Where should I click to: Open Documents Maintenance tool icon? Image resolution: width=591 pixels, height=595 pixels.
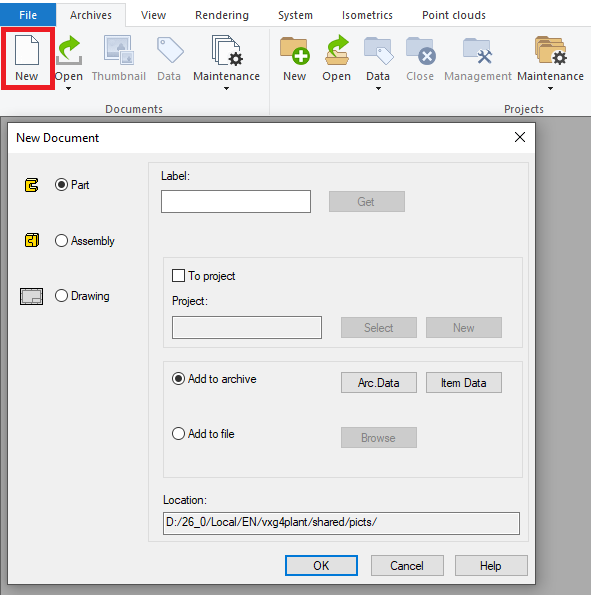point(227,50)
